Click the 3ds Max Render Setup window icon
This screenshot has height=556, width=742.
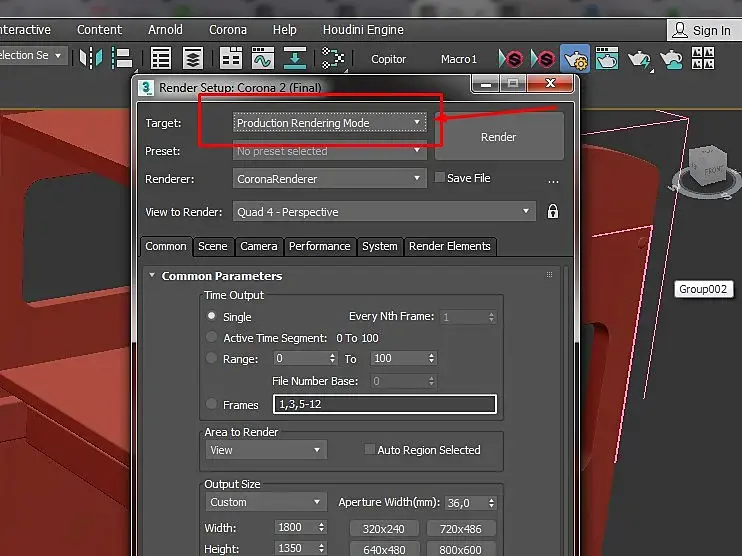[x=146, y=88]
